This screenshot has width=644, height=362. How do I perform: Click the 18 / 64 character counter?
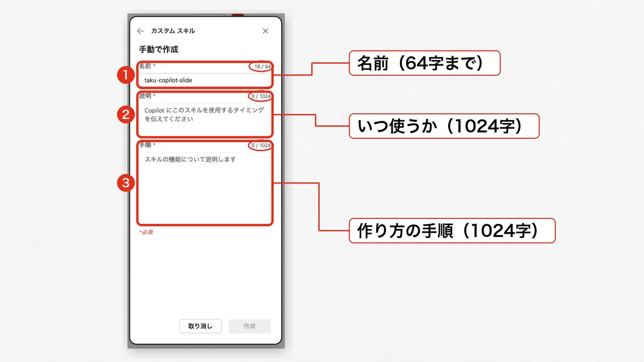pos(262,67)
